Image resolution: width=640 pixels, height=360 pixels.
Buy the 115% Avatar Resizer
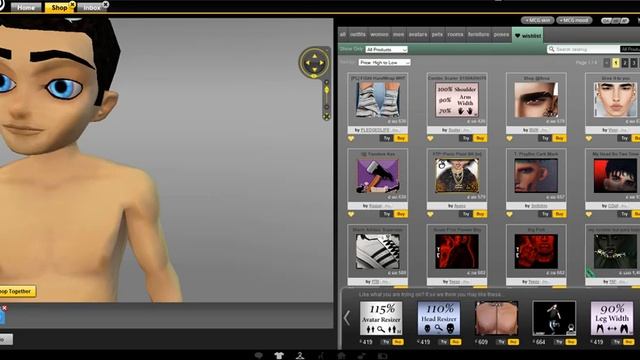(x=398, y=342)
